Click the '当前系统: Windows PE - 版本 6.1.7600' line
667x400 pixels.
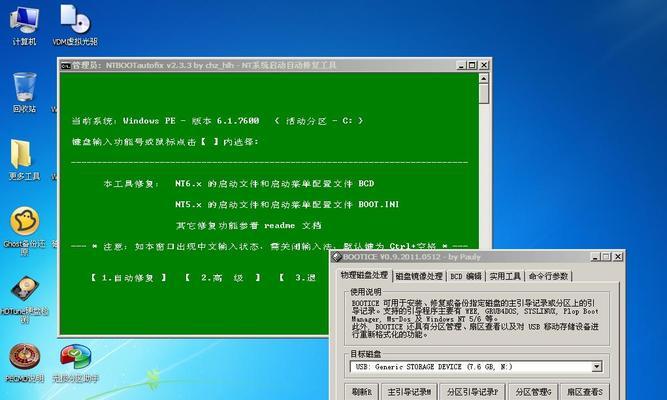pos(165,121)
